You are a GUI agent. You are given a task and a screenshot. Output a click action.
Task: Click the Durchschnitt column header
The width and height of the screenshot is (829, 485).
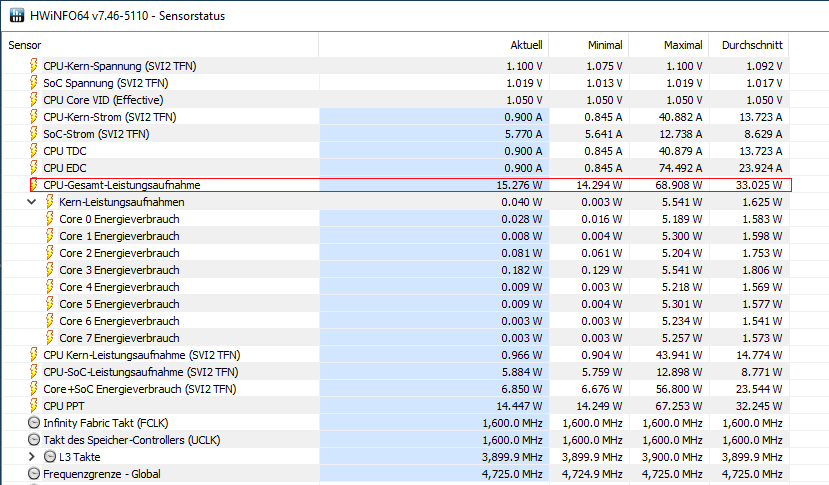pos(749,45)
